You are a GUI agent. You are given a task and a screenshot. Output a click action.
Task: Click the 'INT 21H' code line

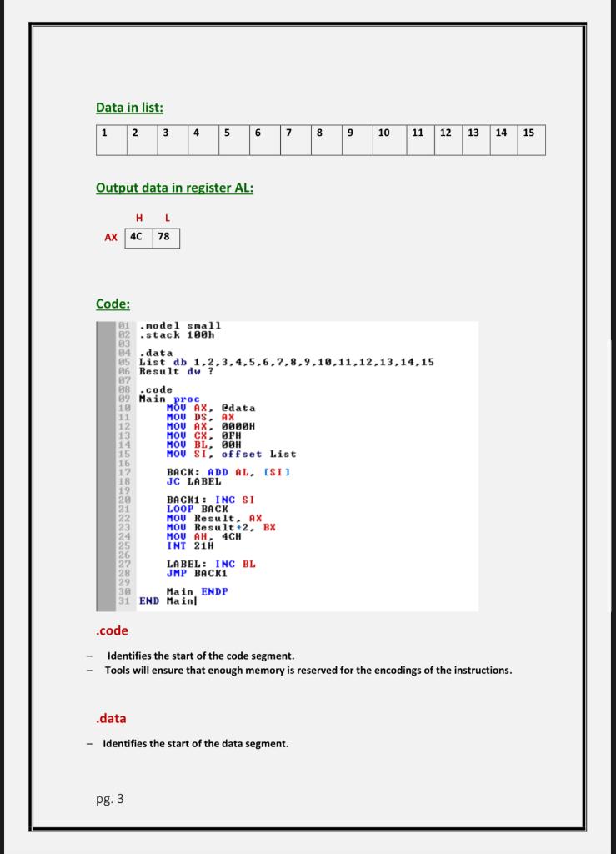(x=190, y=545)
